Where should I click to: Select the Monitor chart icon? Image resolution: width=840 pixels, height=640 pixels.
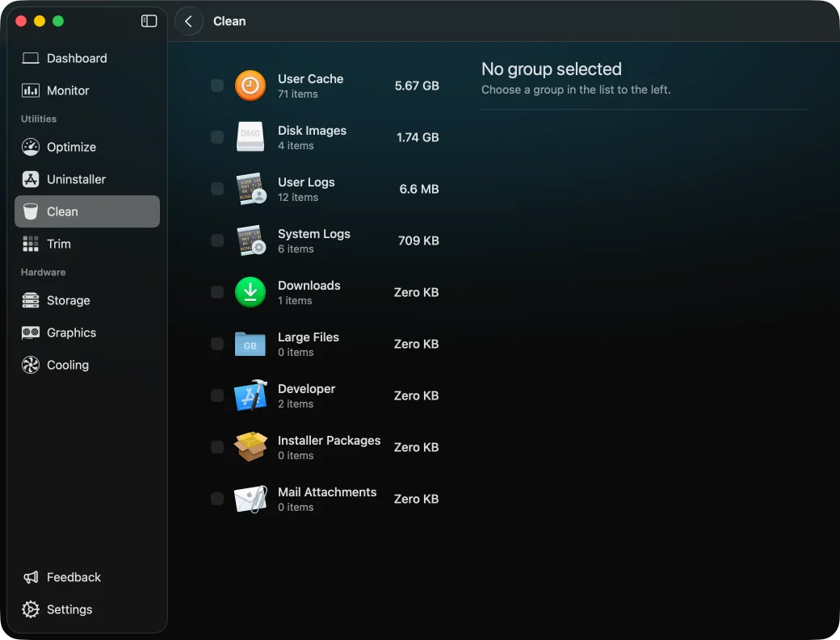click(x=31, y=90)
